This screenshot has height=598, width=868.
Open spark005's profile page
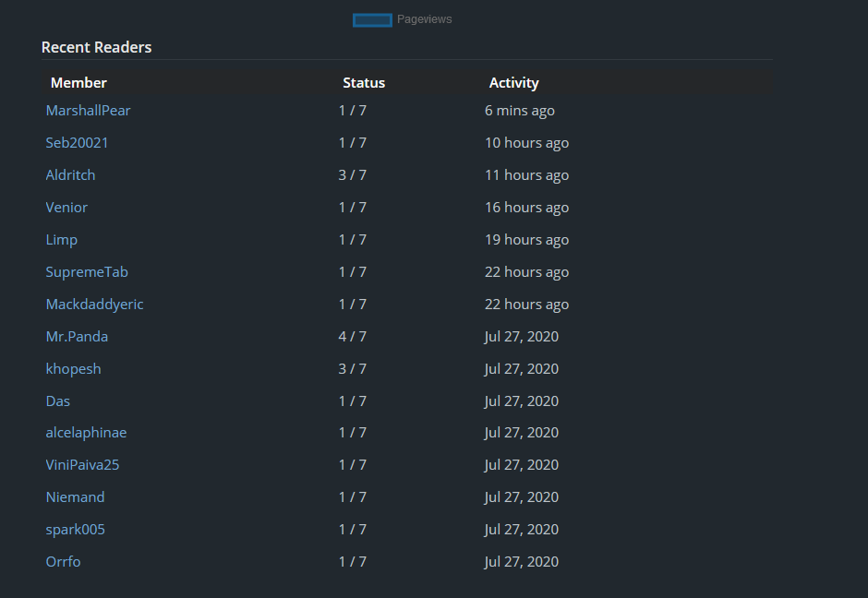point(75,530)
